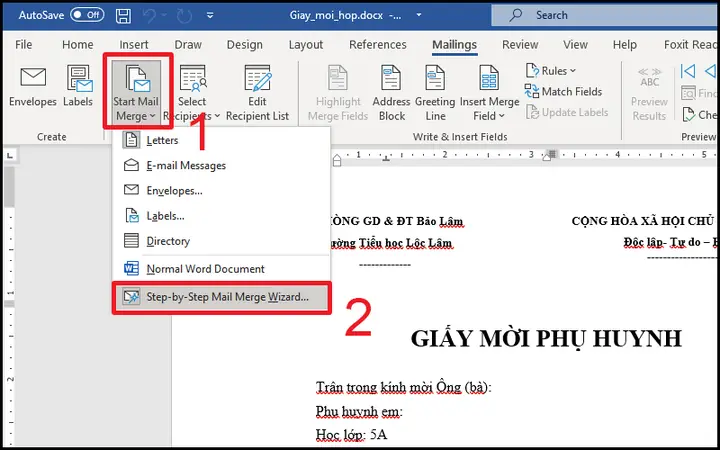This screenshot has height=450, width=720.
Task: Select Normal Word Document menu entry
Action: (x=221, y=269)
